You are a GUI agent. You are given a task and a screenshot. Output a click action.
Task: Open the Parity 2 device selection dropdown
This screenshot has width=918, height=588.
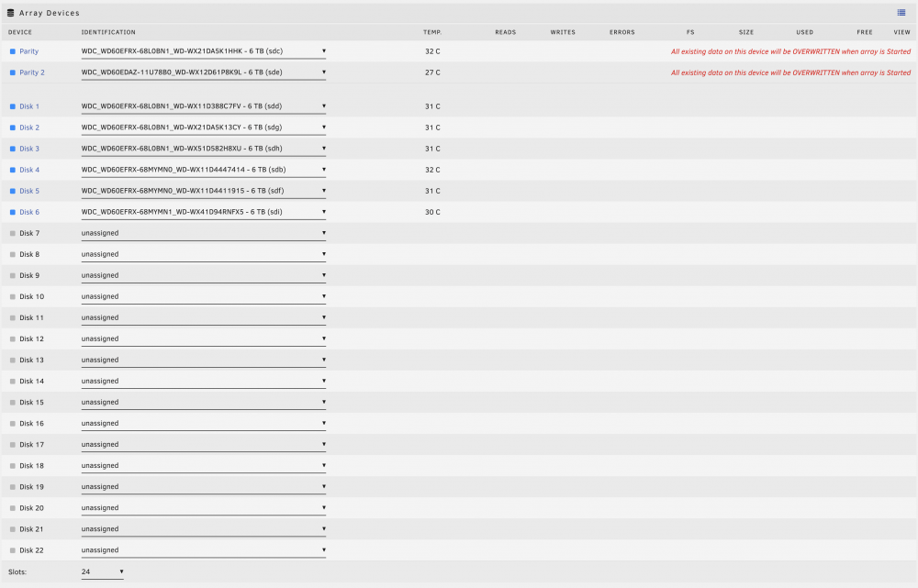pos(203,72)
